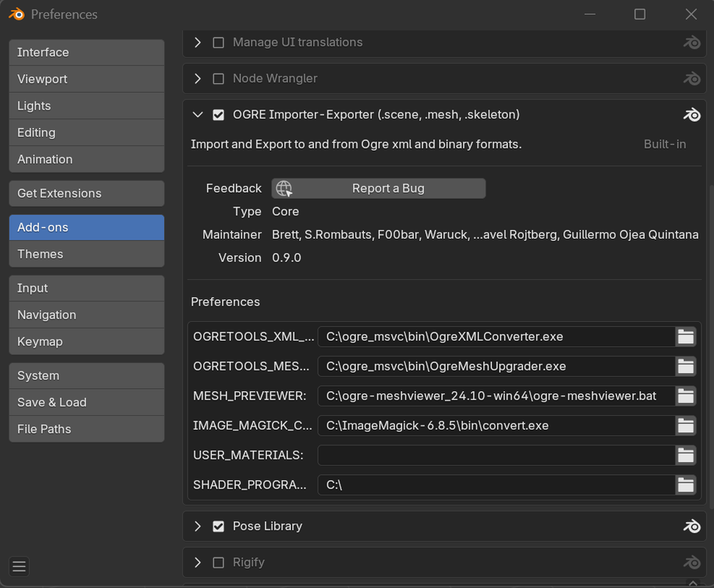Go to Editing preferences
714x588 pixels.
(87, 132)
